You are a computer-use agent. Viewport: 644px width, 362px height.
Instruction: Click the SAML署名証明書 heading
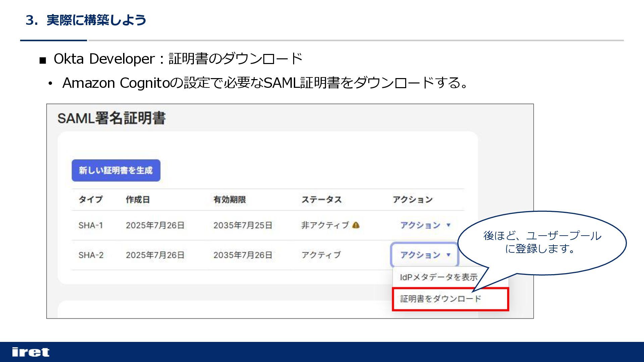coord(111,118)
